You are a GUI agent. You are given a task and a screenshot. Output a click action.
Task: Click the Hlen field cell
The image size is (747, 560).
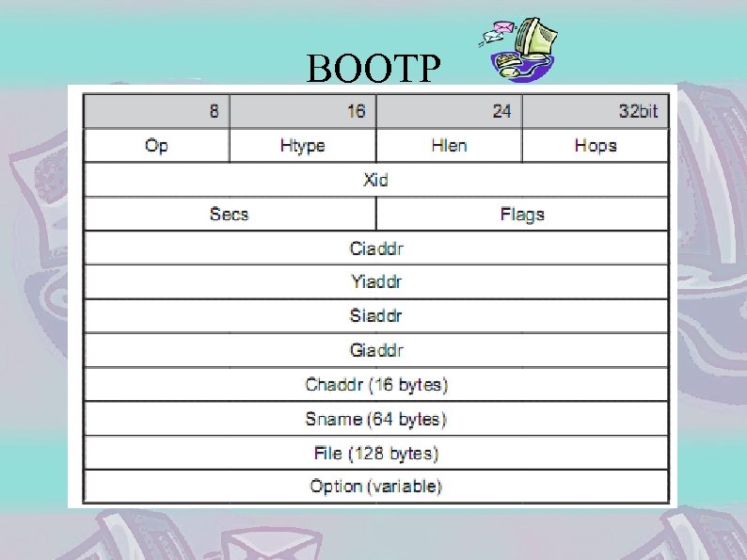click(x=449, y=145)
